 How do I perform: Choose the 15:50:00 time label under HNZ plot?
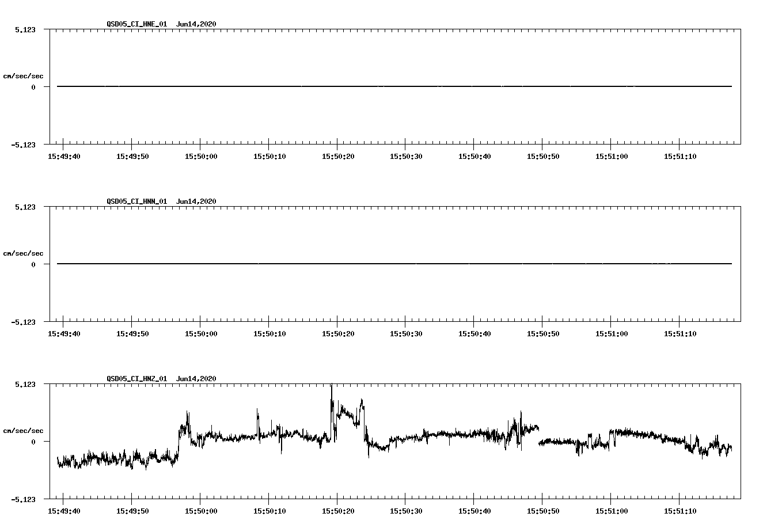click(201, 511)
